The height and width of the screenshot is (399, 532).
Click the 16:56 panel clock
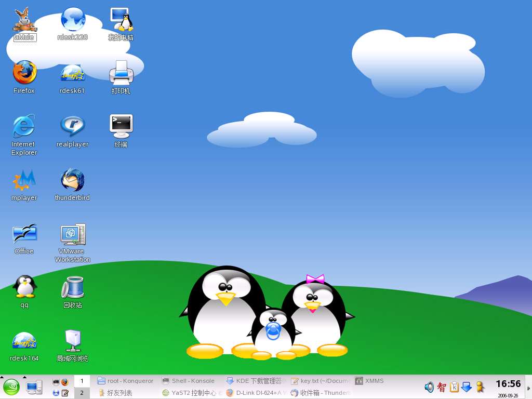click(508, 384)
